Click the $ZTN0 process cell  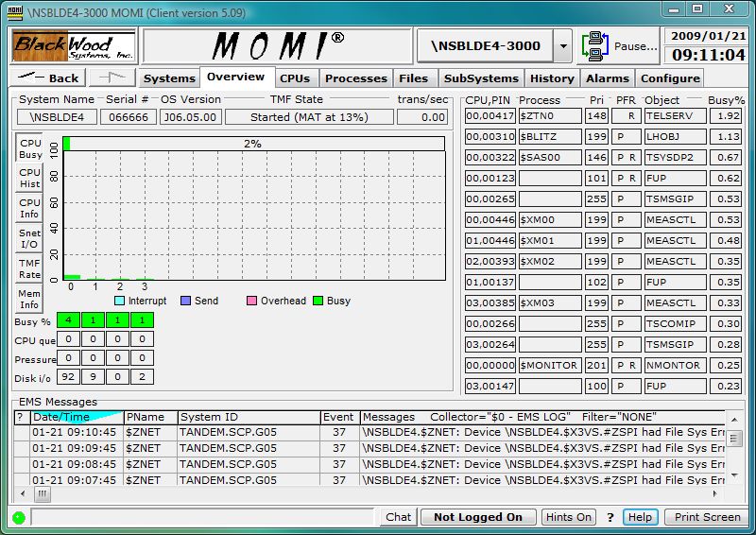click(550, 115)
